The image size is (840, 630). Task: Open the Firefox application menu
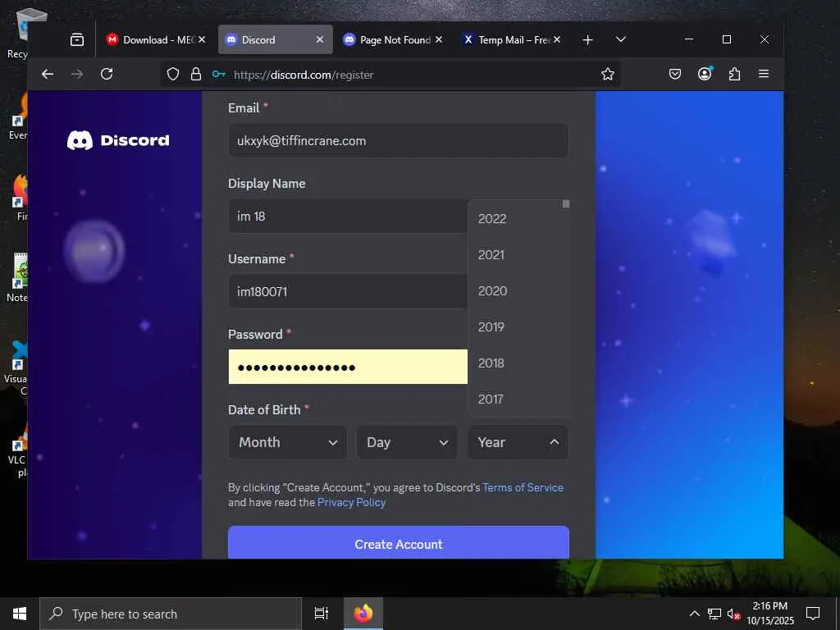point(764,74)
